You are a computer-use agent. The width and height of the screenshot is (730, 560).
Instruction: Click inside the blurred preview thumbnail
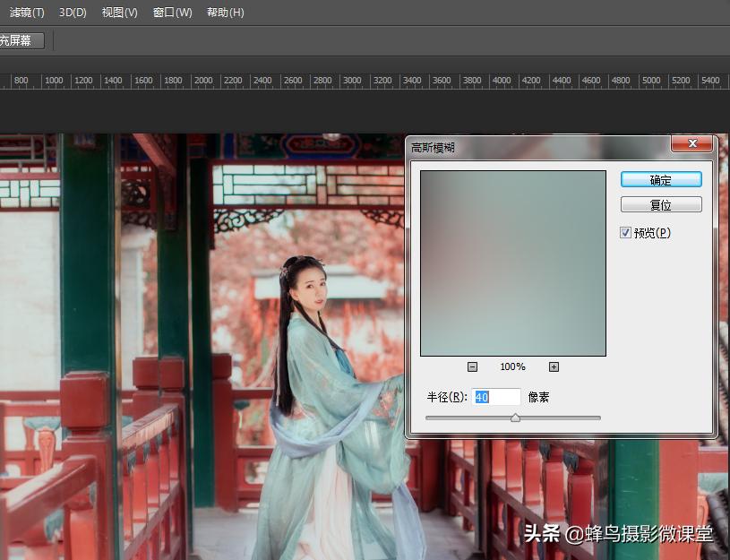tap(513, 263)
